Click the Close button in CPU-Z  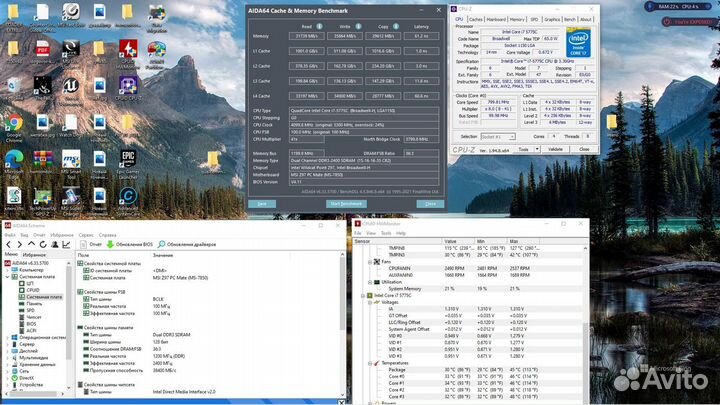pos(584,149)
